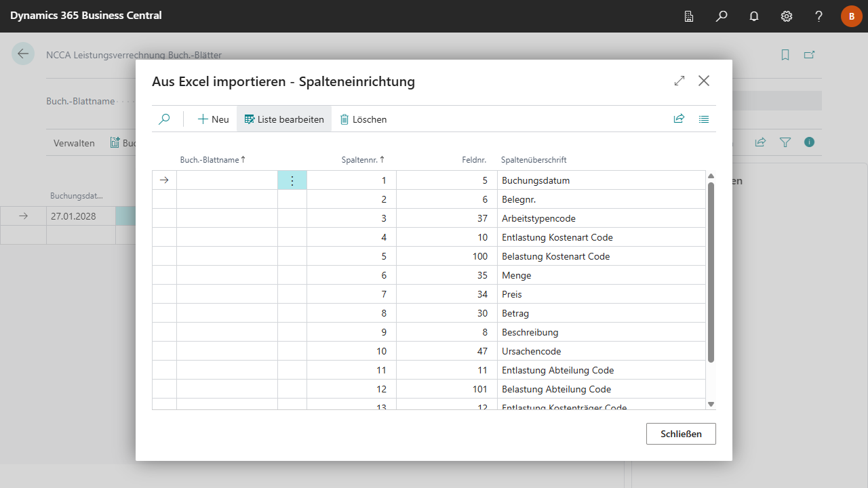Click Löschen in the dialog toolbar
The image size is (868, 488).
tap(363, 119)
